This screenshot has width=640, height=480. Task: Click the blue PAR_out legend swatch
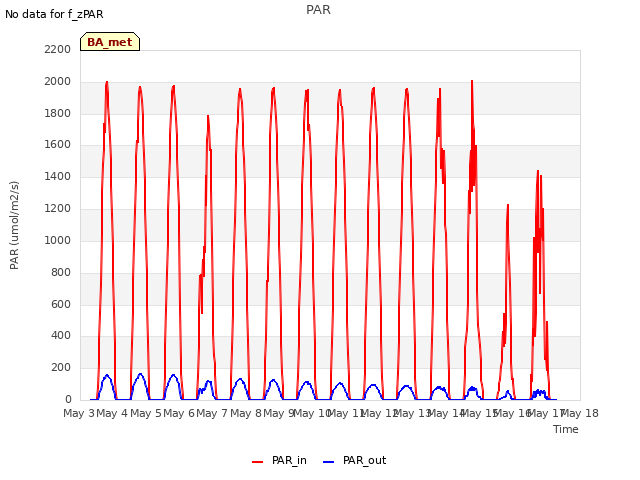click(329, 462)
